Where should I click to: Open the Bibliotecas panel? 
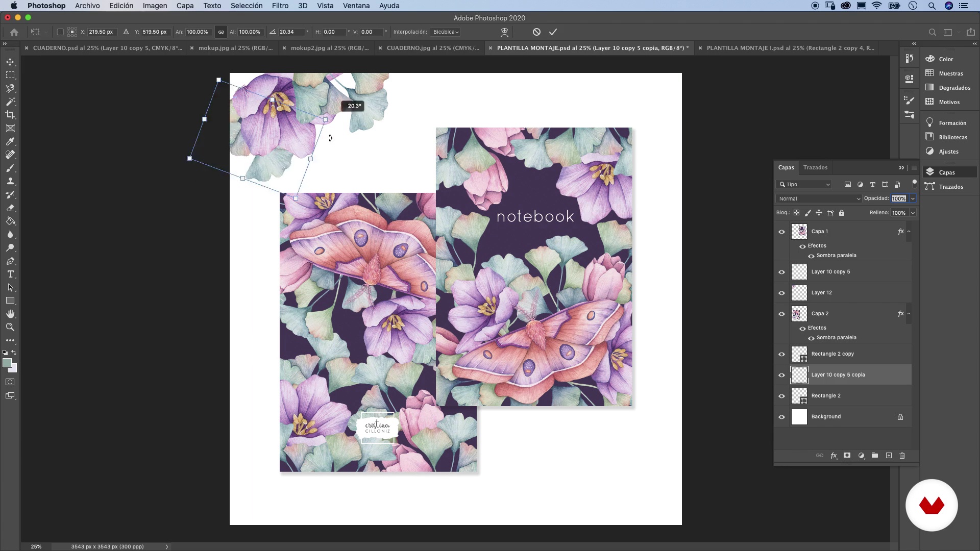coord(950,137)
